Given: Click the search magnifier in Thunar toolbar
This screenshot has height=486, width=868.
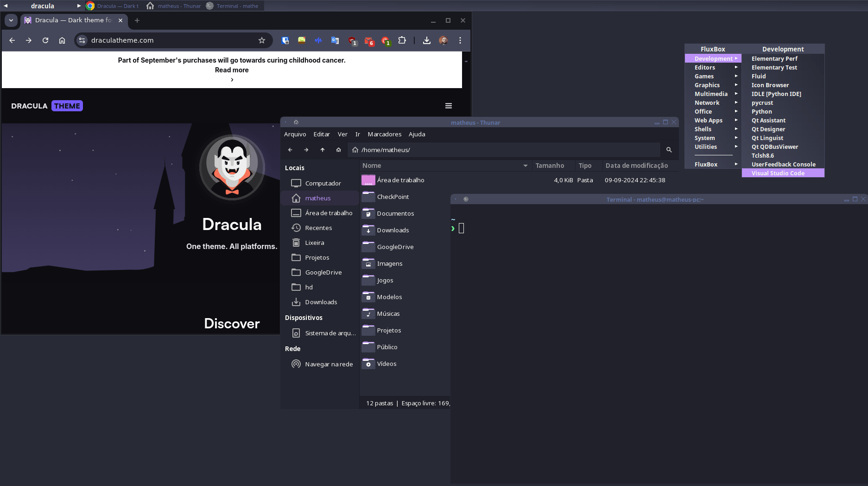Looking at the screenshot, I should [669, 150].
